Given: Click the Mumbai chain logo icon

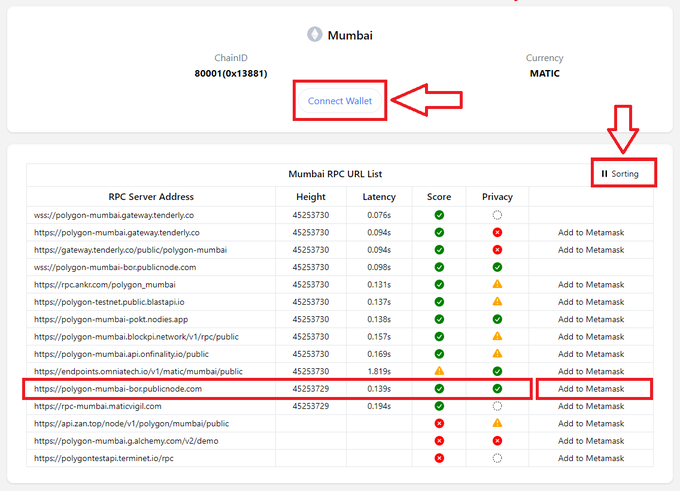Looking at the screenshot, I should point(315,34).
